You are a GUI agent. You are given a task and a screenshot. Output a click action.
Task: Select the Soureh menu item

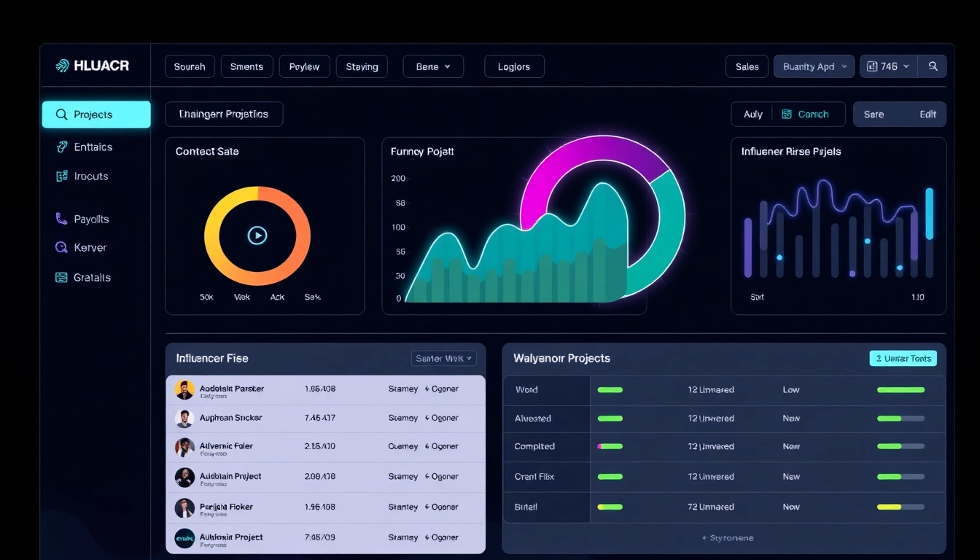coord(190,66)
